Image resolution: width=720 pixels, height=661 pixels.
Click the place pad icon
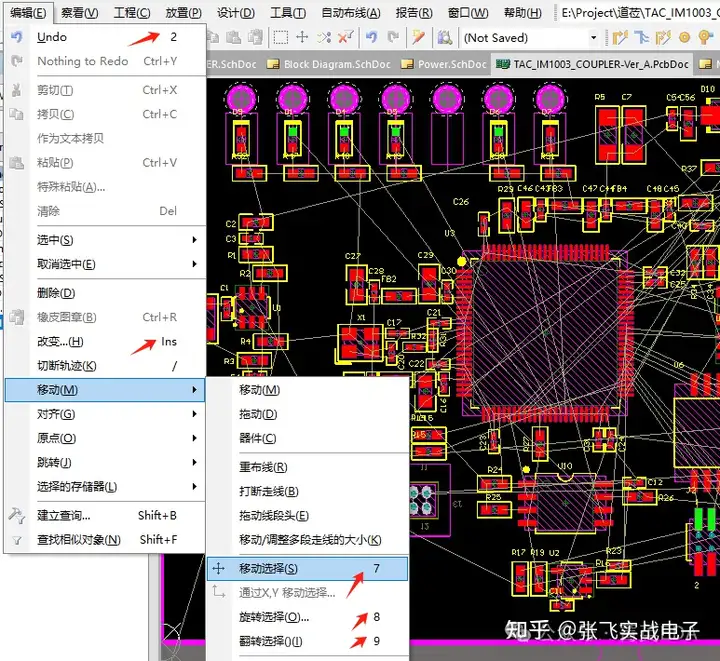684,37
